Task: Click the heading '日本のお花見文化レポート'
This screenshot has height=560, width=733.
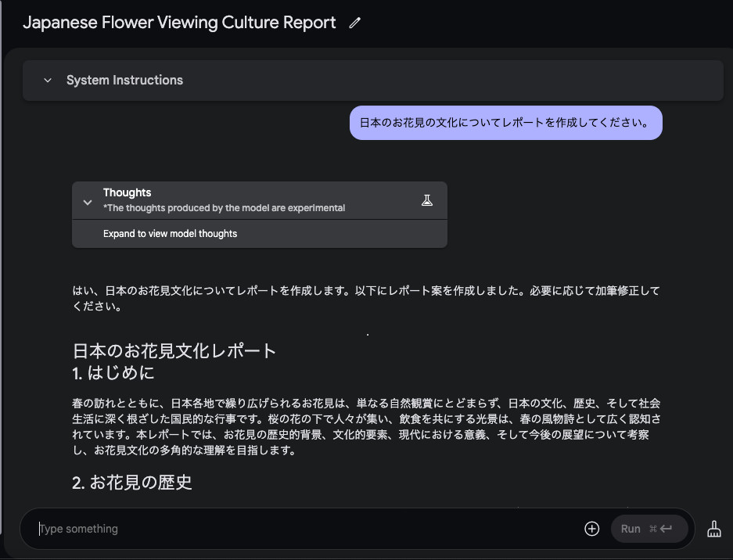Action: (174, 350)
